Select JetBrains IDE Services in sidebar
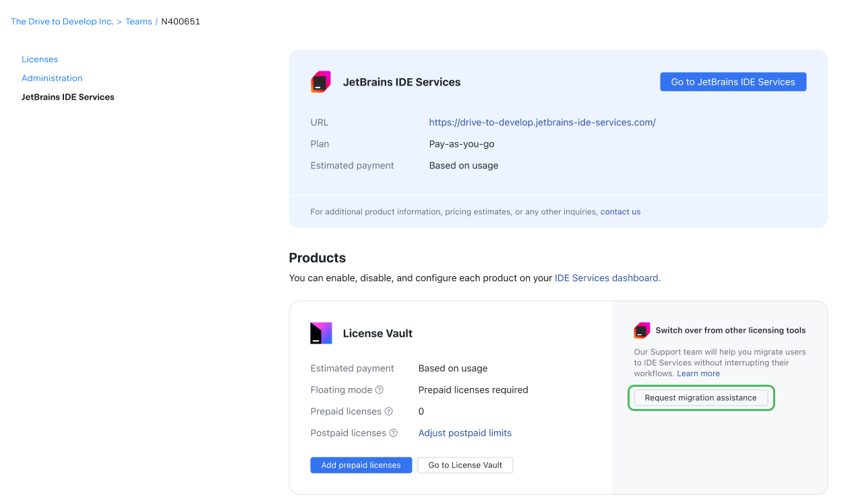Viewport: 850px width, 504px height. (x=68, y=97)
